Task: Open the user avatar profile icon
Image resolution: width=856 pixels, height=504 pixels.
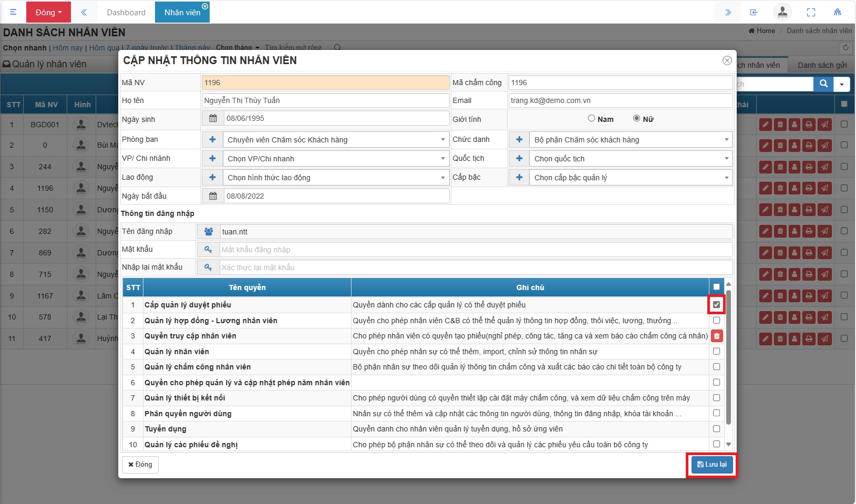Action: point(782,12)
